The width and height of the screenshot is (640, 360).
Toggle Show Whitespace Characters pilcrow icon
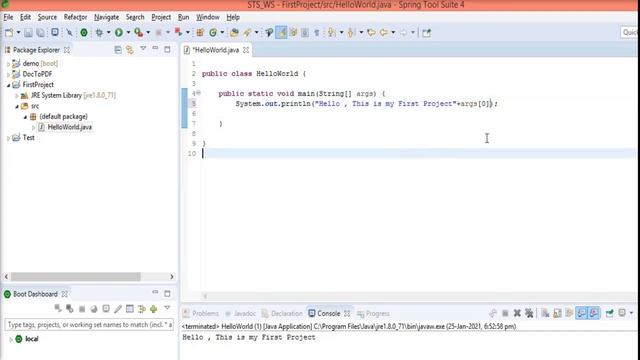(316, 33)
